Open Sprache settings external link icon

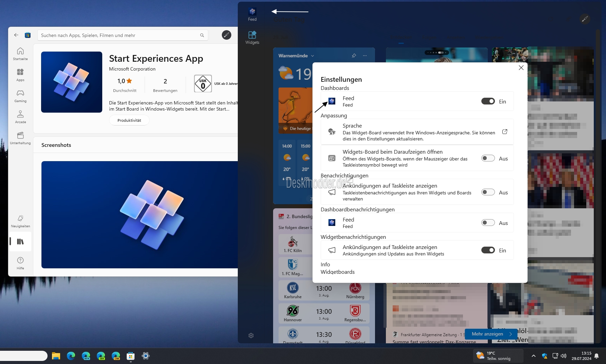[x=505, y=132]
